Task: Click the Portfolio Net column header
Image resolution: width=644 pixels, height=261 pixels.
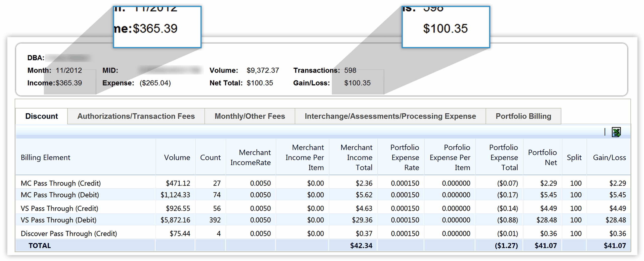Action: [x=542, y=157]
